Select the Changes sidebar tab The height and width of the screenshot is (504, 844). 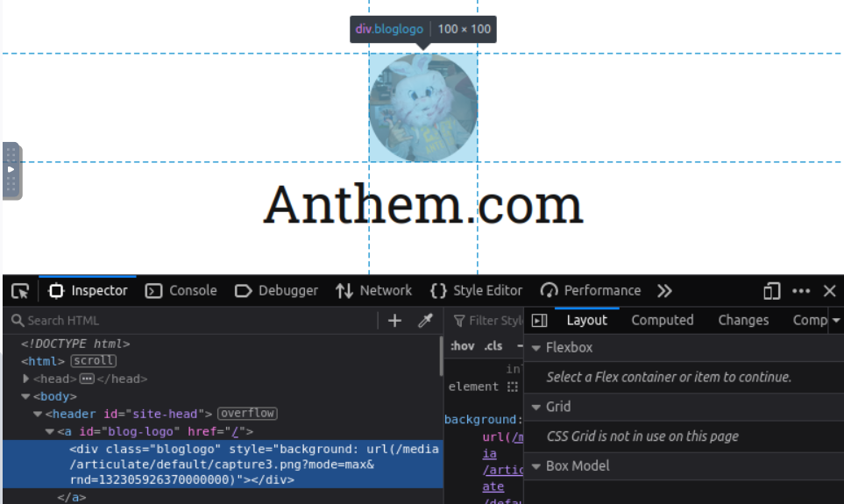(743, 321)
